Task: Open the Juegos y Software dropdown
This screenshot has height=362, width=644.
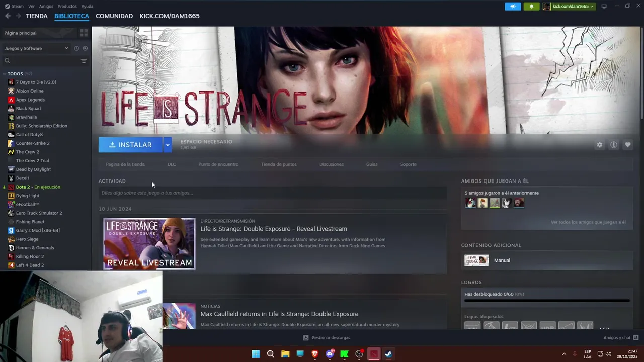Action: (36, 48)
